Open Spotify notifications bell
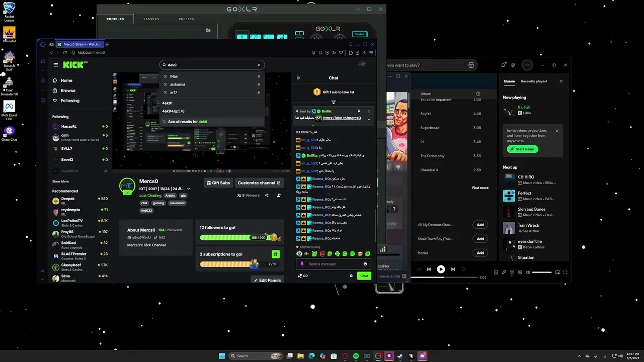 (x=503, y=65)
